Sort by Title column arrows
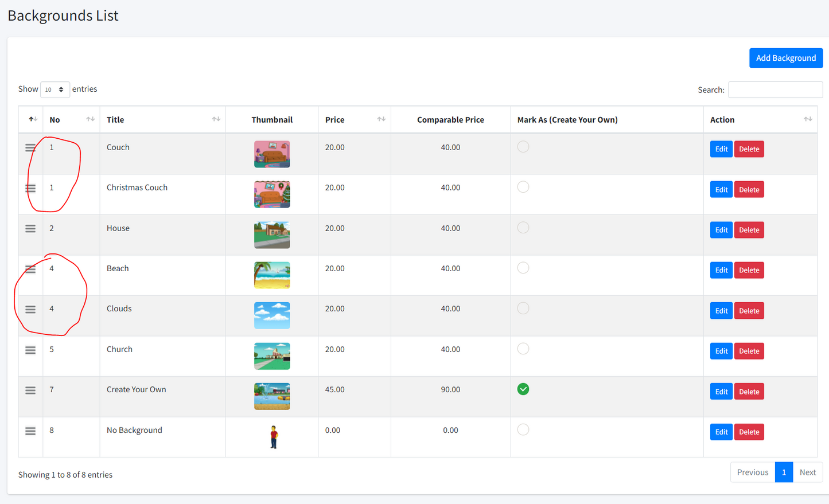 click(x=216, y=119)
